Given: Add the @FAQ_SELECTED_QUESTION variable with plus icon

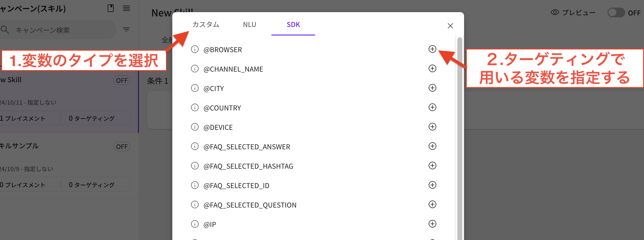Looking at the screenshot, I should coord(432,205).
